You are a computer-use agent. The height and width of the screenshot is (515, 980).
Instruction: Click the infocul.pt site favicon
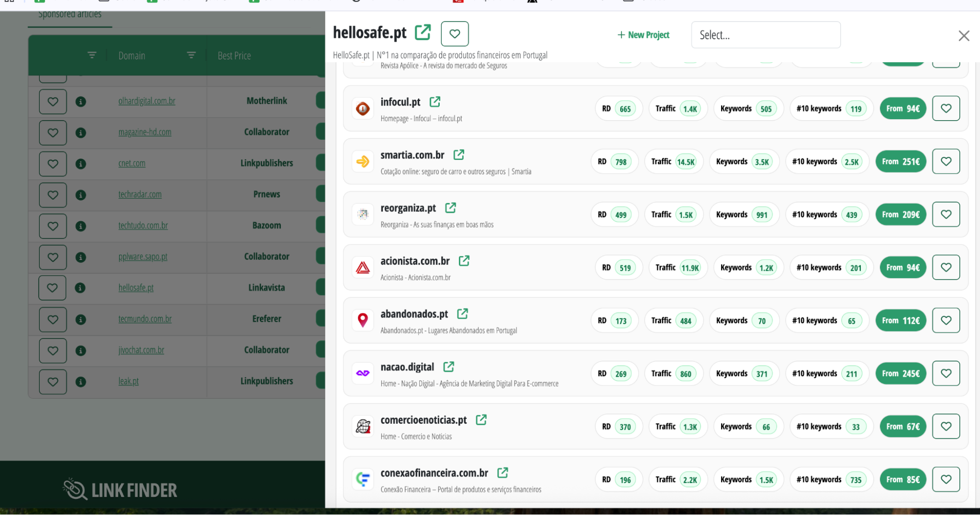point(363,108)
